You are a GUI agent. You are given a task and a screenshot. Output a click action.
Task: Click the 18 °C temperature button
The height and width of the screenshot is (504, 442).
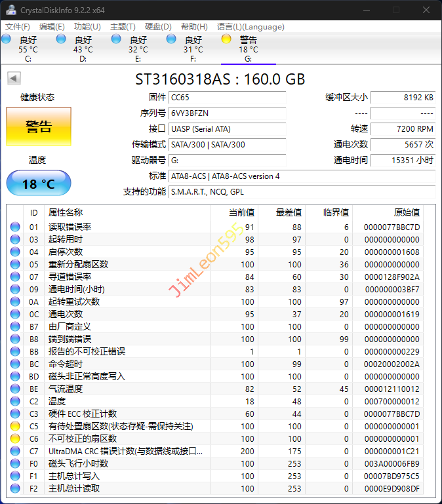coord(38,184)
